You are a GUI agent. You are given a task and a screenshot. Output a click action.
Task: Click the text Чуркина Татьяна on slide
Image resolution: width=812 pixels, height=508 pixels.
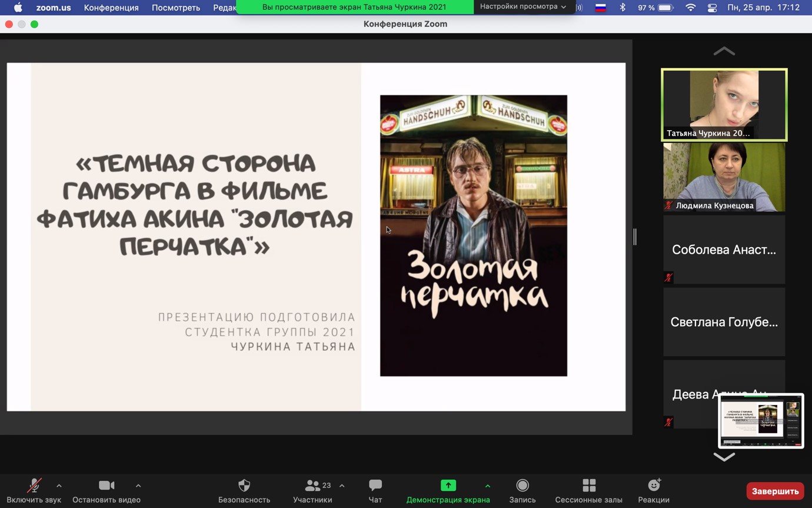point(293,347)
